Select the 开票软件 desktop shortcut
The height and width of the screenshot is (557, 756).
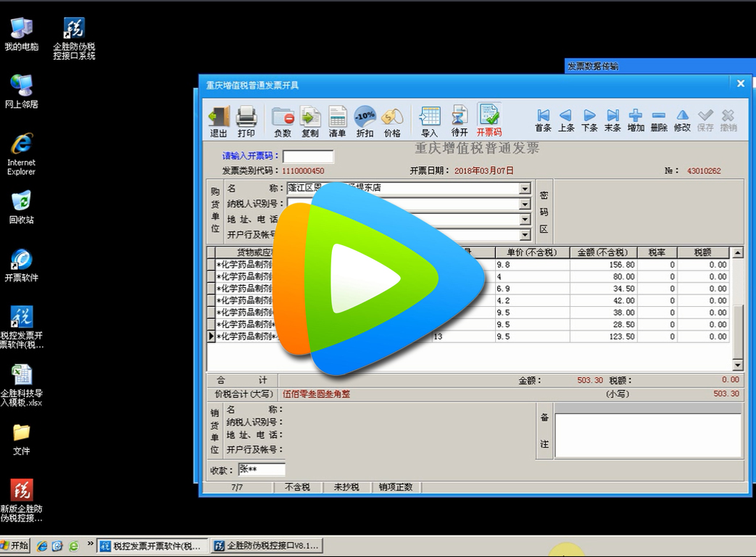tap(21, 265)
